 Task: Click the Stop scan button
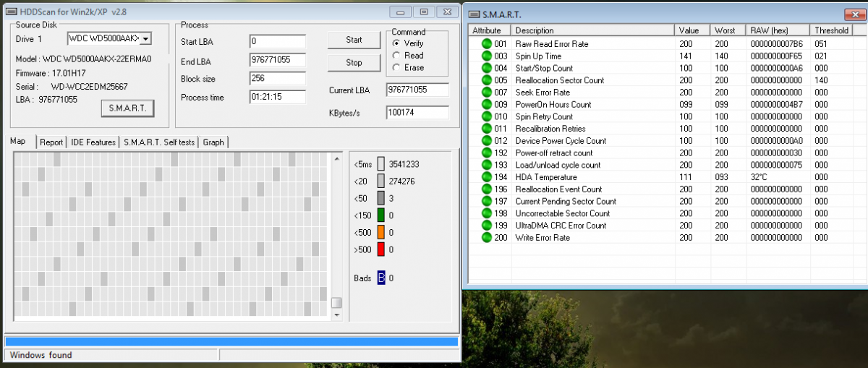coord(354,63)
